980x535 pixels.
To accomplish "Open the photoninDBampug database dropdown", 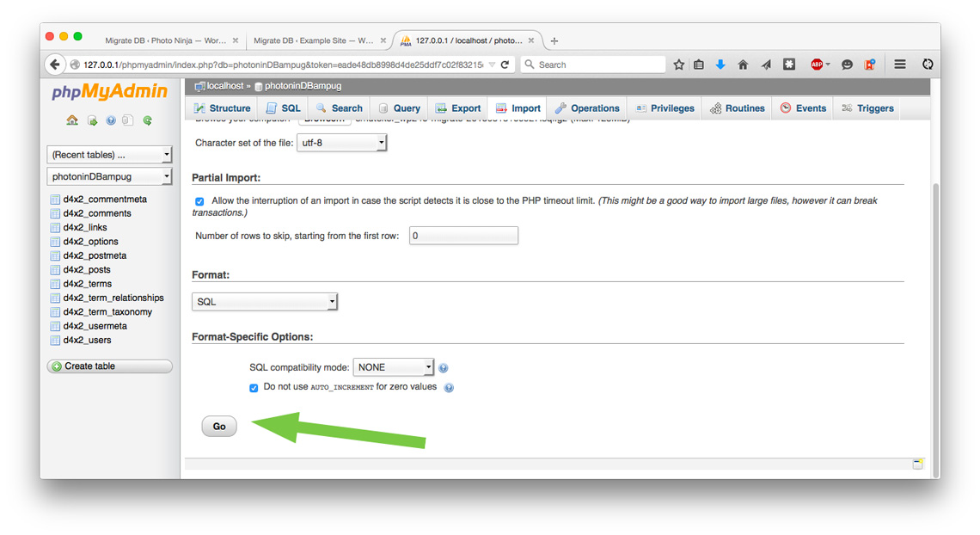I will [109, 177].
